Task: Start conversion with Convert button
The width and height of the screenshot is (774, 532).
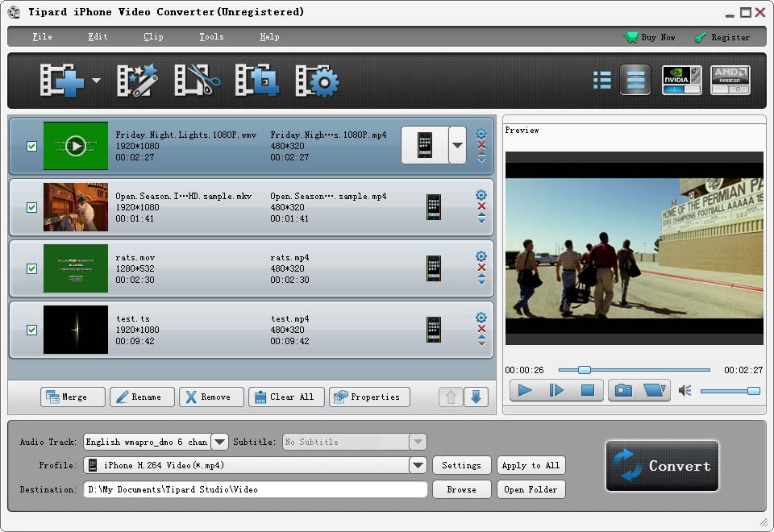Action: tap(662, 465)
